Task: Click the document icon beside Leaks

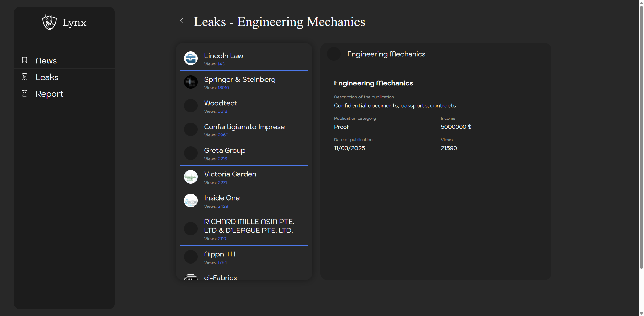Action: point(25,77)
